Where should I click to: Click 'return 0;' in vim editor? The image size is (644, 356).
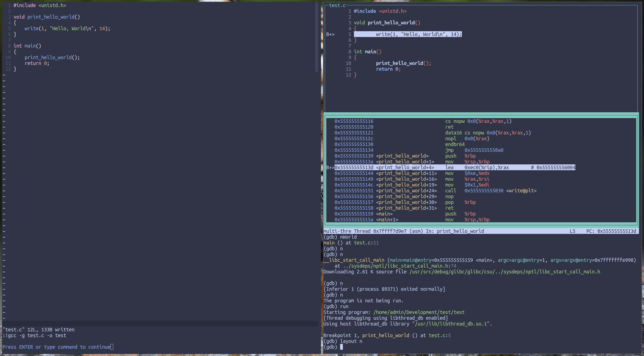coord(37,63)
